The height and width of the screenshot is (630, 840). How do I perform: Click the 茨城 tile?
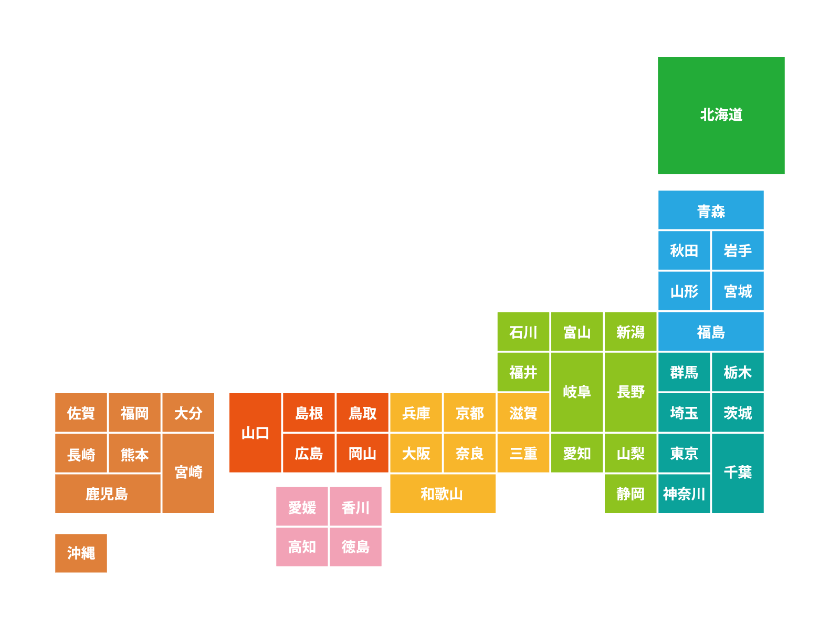pos(738,412)
